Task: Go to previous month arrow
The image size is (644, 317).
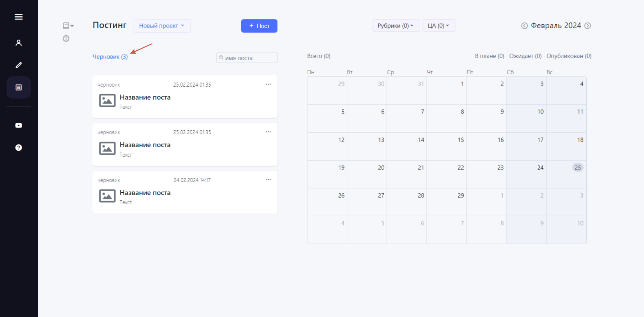Action: click(524, 26)
